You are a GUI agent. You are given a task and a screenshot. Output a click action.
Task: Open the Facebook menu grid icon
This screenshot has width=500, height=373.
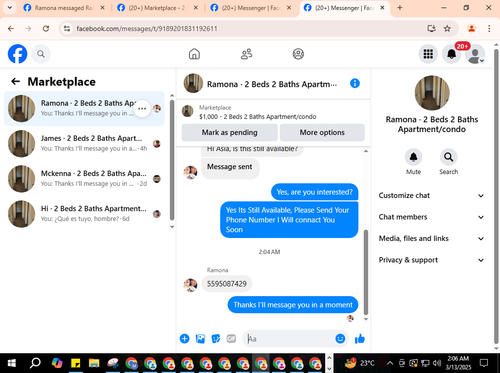(428, 54)
